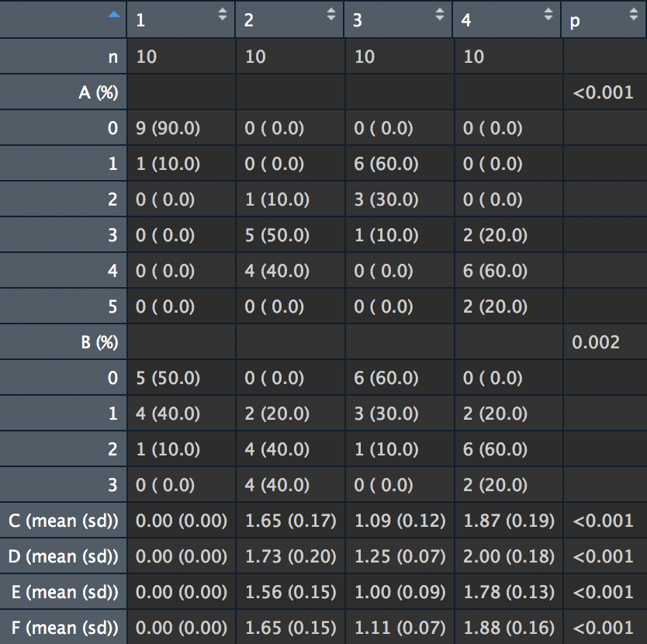Select the '1.11 (0.07)' cell
The width and height of the screenshot is (647, 644).
coord(400,627)
